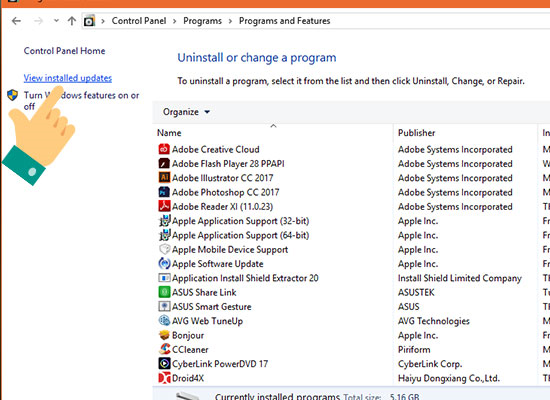Screen dimensions: 550x400
Task: Go up one level with up arrow
Action: 72,21
